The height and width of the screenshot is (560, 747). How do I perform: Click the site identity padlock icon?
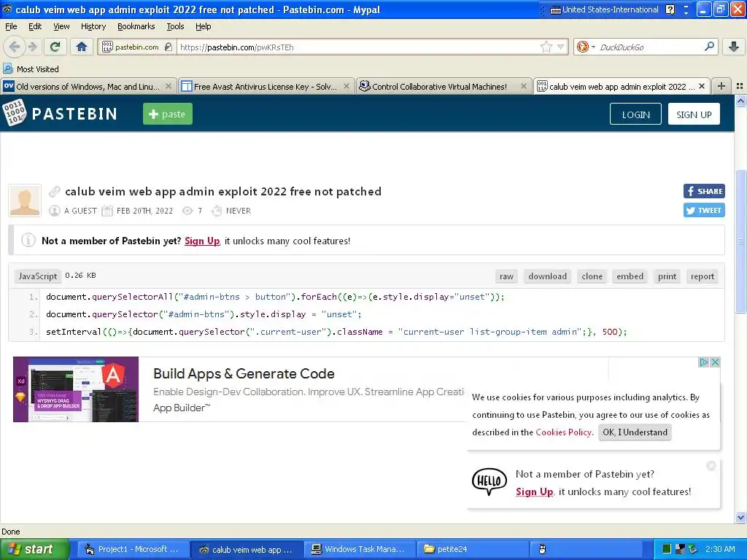pyautogui.click(x=169, y=47)
